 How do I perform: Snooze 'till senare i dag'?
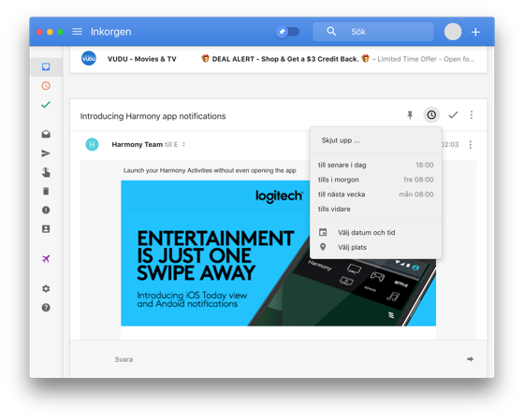pos(375,165)
